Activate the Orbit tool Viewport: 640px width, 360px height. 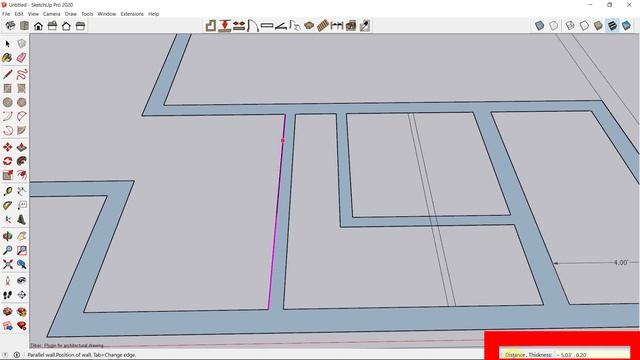pos(7,236)
